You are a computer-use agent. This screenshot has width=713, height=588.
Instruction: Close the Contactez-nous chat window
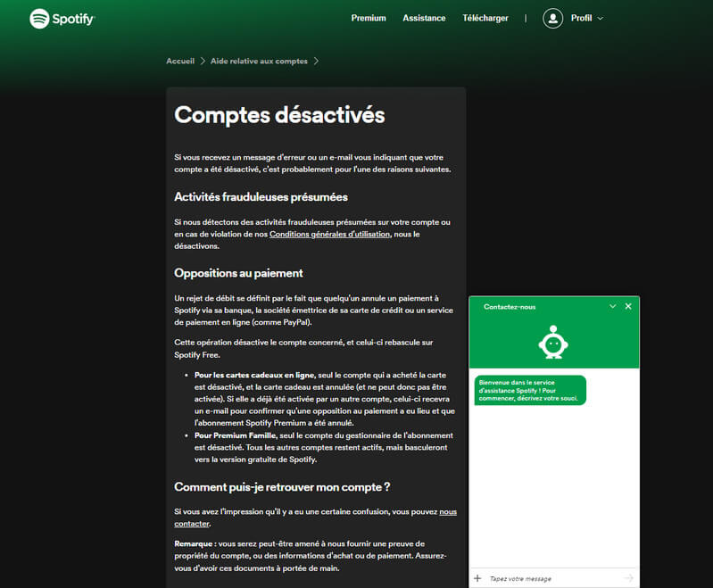[628, 306]
